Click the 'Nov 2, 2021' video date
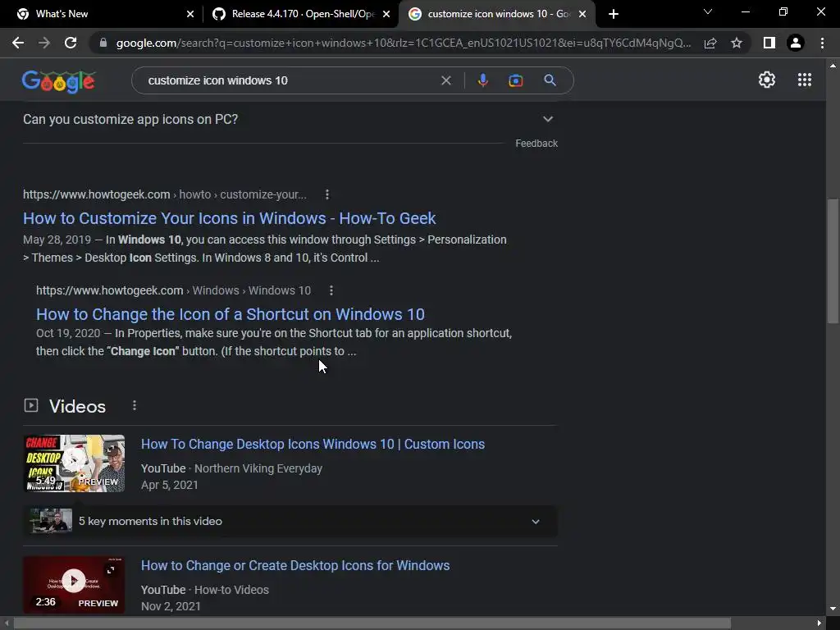 (171, 606)
